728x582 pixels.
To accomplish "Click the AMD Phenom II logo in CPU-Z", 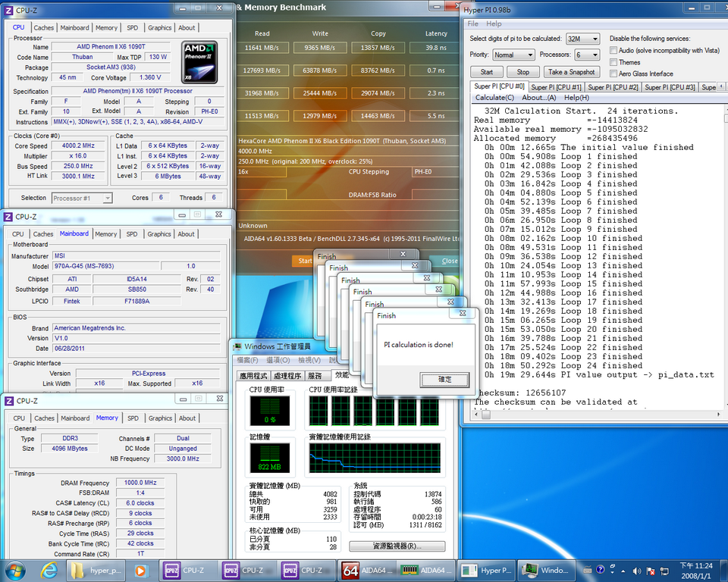I will click(x=199, y=62).
